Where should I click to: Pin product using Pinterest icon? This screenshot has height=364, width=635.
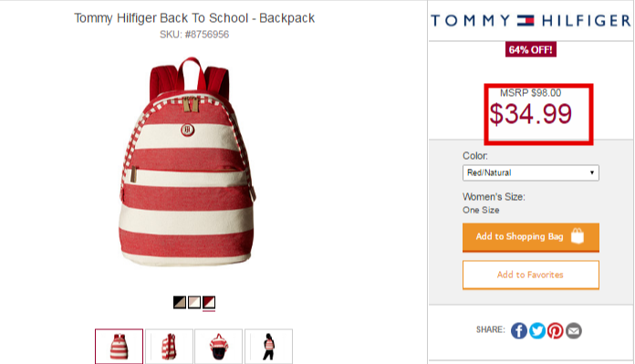point(556,331)
